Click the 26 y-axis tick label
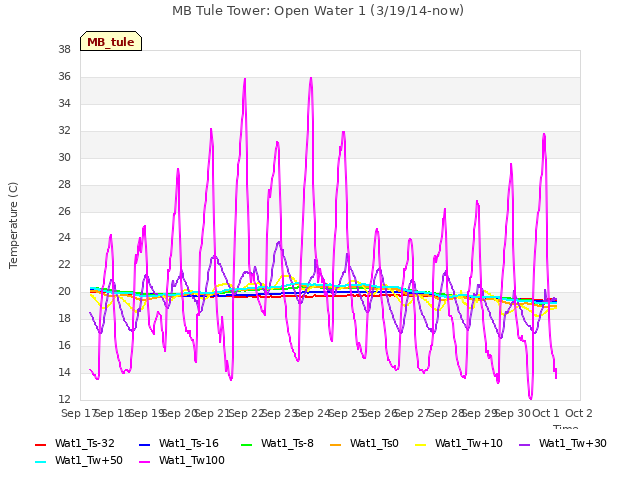The height and width of the screenshot is (480, 640). (x=64, y=211)
